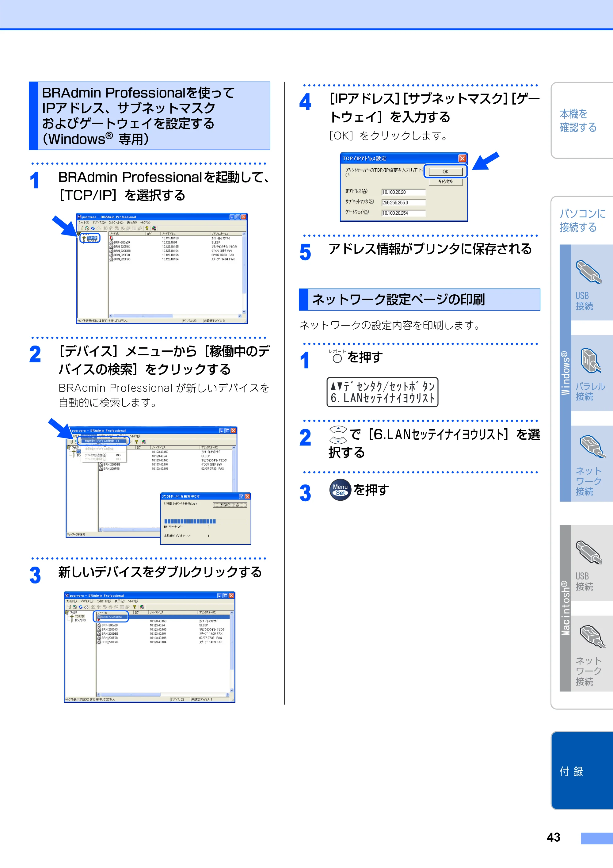
Task: Click ノードアドレス column header in step 1 window
Action: (x=185, y=234)
